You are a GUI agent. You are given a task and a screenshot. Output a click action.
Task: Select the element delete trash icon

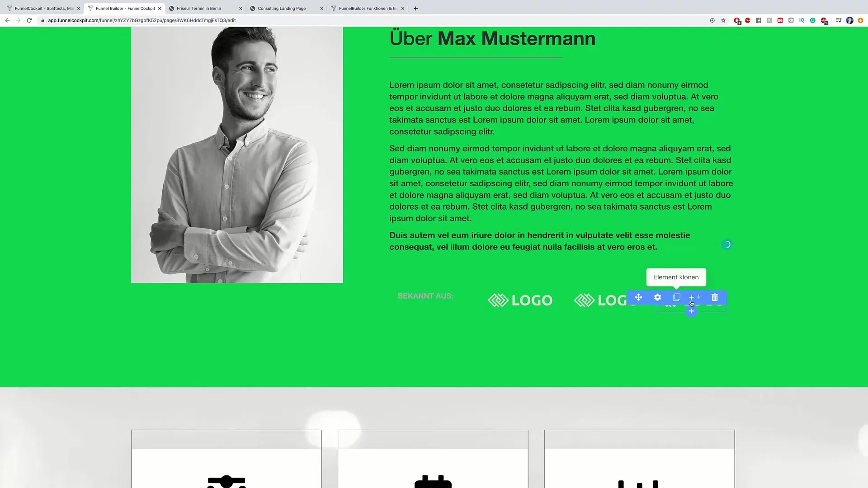tap(715, 297)
